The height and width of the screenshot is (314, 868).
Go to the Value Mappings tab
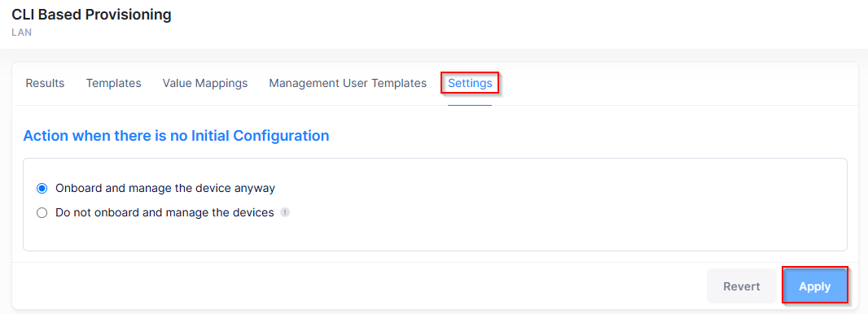(205, 83)
